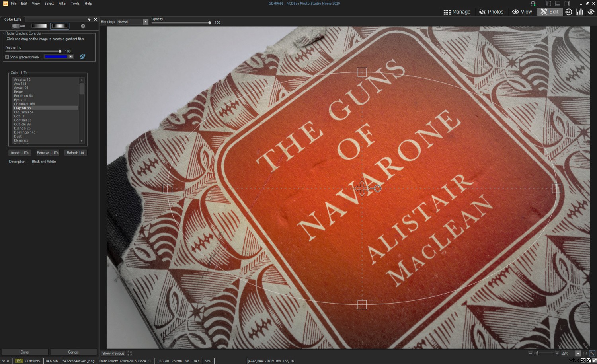
Task: Open the 365 mode icon
Action: (568, 12)
